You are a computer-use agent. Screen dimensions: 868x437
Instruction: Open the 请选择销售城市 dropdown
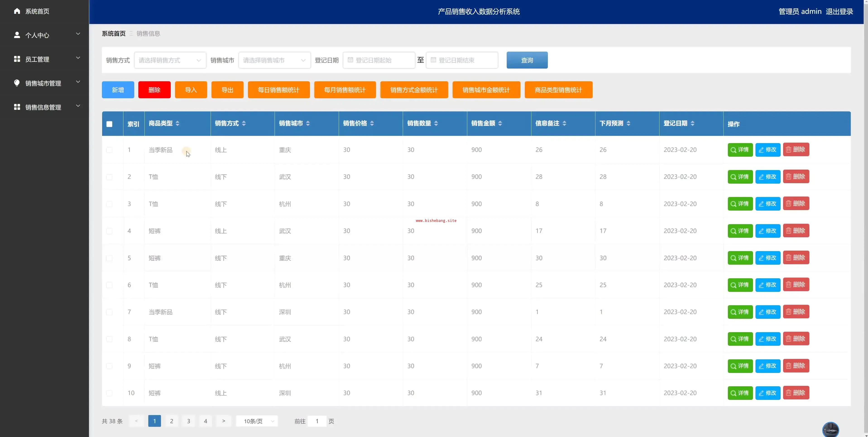[274, 60]
